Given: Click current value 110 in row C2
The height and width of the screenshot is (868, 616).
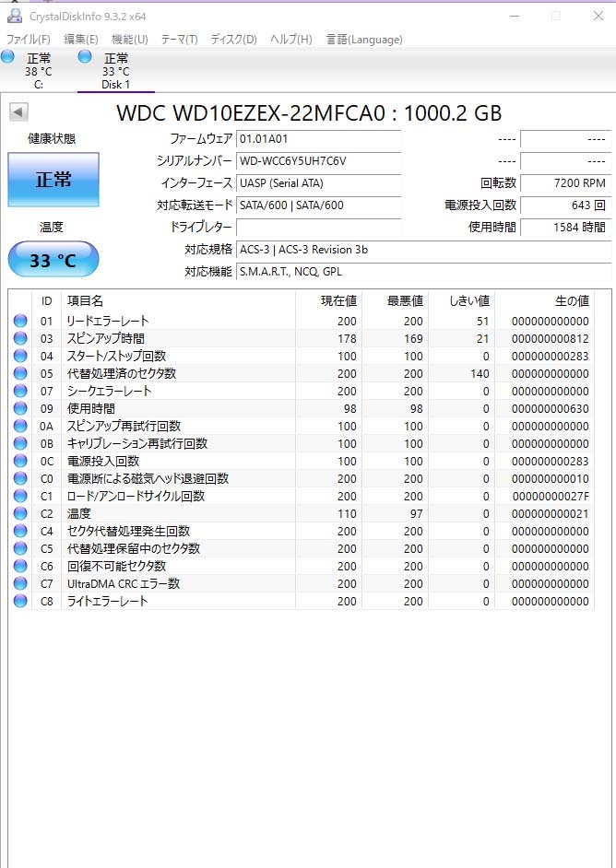Looking at the screenshot, I should click(347, 514).
